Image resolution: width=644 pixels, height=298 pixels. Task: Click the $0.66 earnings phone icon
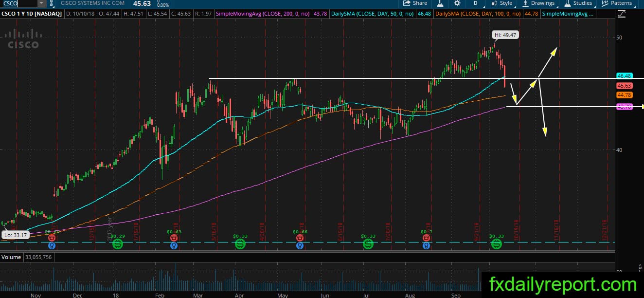(x=300, y=238)
